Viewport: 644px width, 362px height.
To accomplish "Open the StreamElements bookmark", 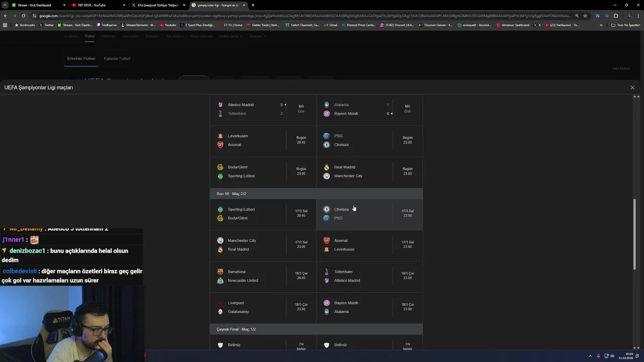I will [x=138, y=25].
